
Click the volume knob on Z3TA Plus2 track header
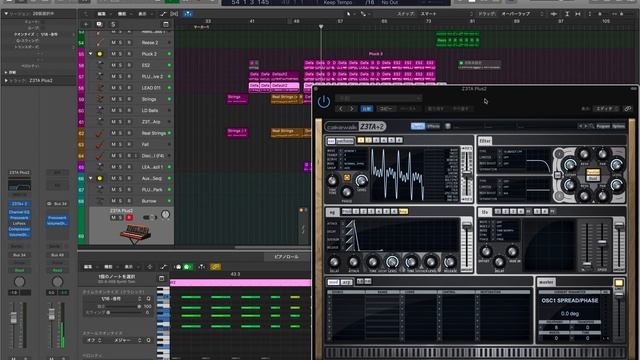[165, 214]
